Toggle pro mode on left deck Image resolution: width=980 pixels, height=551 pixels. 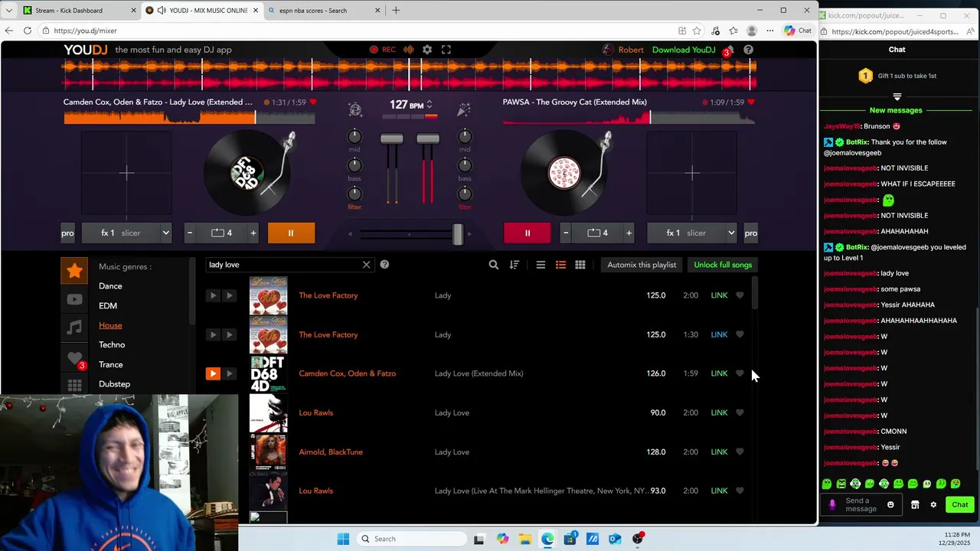coord(67,233)
